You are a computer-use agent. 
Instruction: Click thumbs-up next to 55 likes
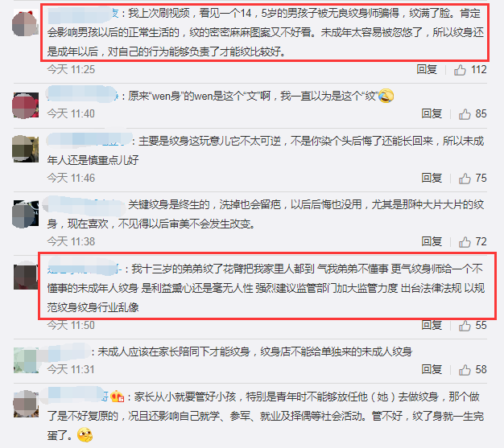465,326
